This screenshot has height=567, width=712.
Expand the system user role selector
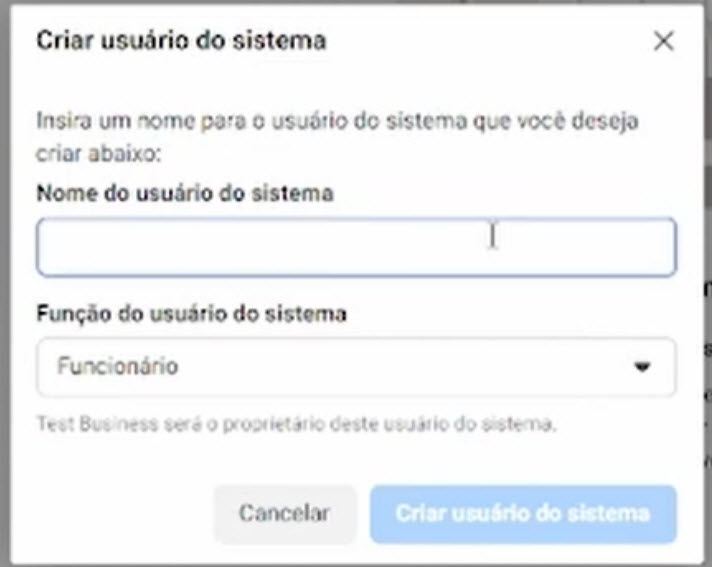point(356,367)
